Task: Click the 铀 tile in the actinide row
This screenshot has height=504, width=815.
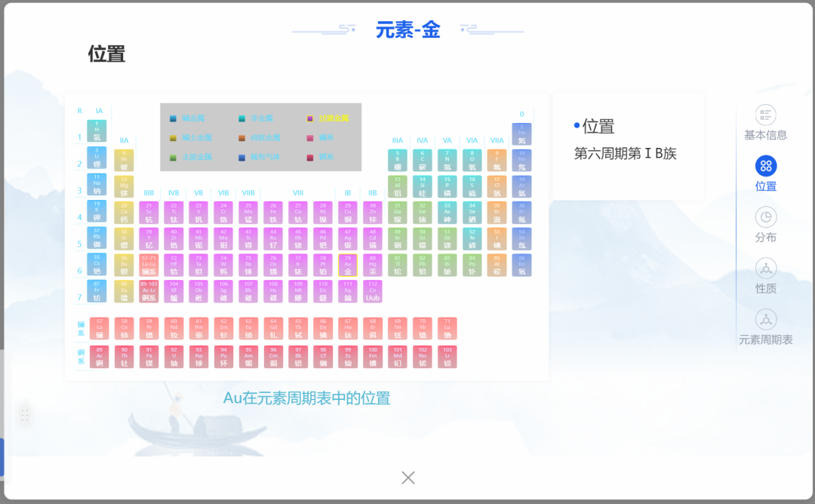Action: pos(174,356)
